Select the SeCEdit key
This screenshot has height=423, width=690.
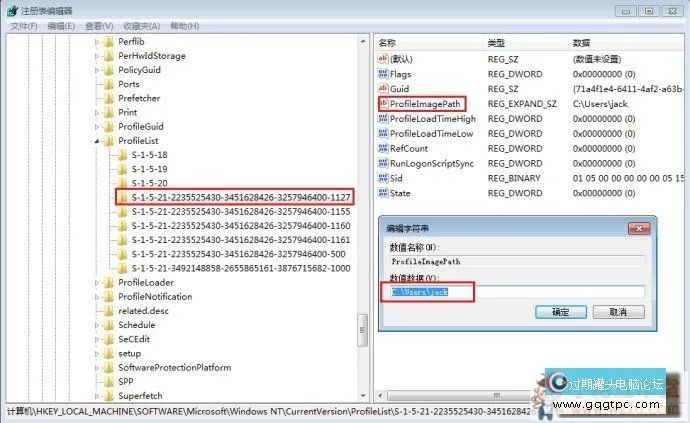134,339
